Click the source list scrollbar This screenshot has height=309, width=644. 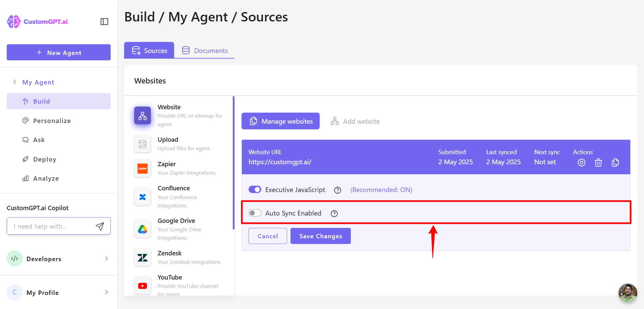pyautogui.click(x=233, y=163)
